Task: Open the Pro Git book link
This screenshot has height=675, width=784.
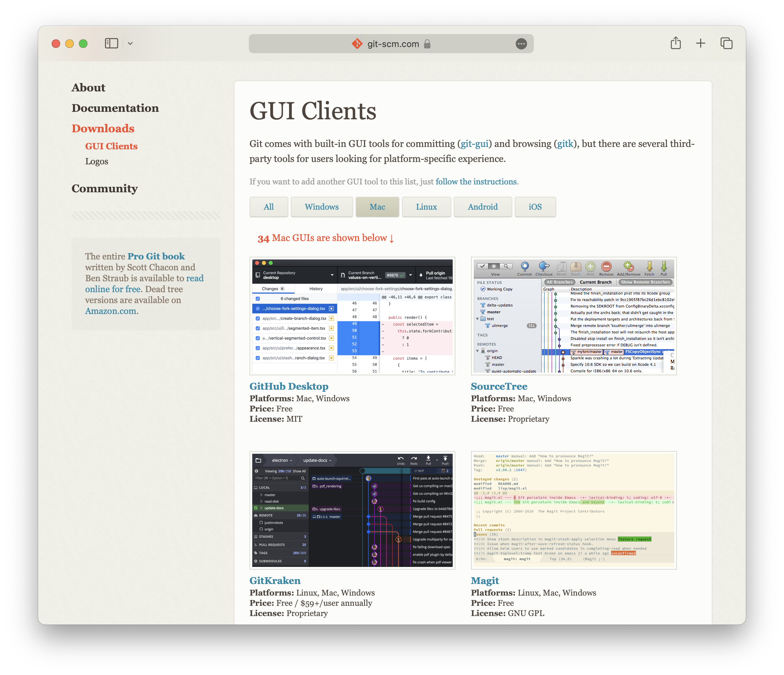Action: [x=156, y=256]
